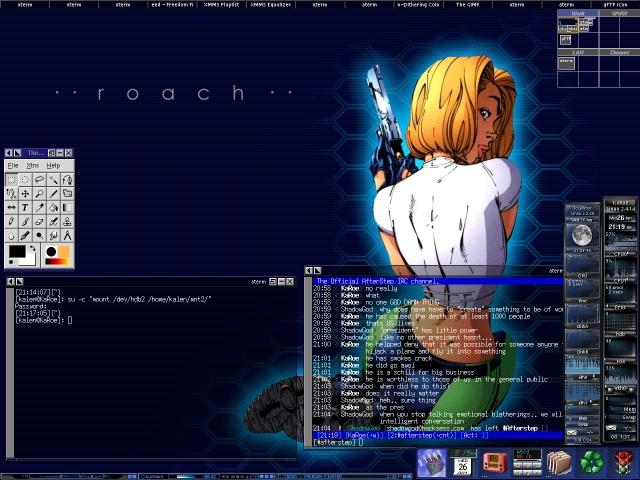Select the Eraser tool in GIMP

pos(39,221)
